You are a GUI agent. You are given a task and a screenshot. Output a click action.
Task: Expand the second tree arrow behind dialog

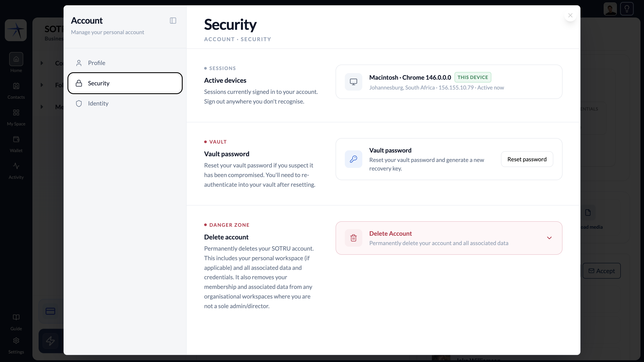pyautogui.click(x=42, y=85)
